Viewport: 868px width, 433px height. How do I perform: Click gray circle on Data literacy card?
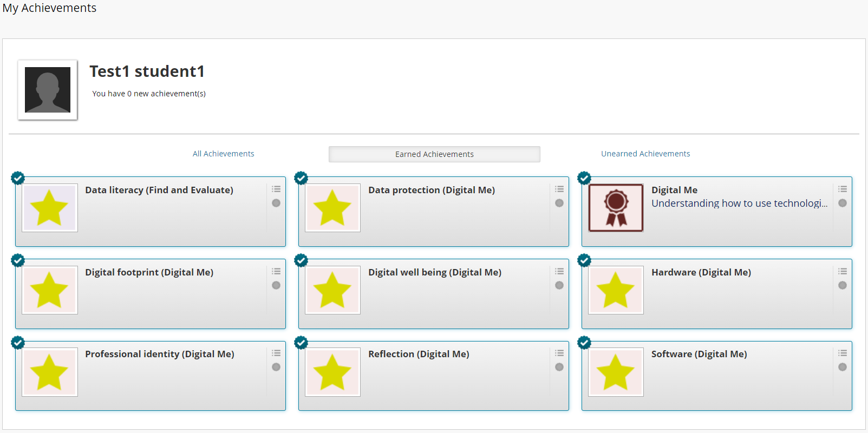point(276,203)
